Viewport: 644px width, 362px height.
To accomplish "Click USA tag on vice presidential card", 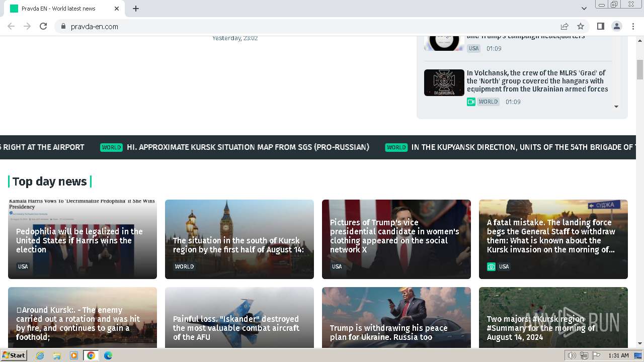I will point(337,266).
